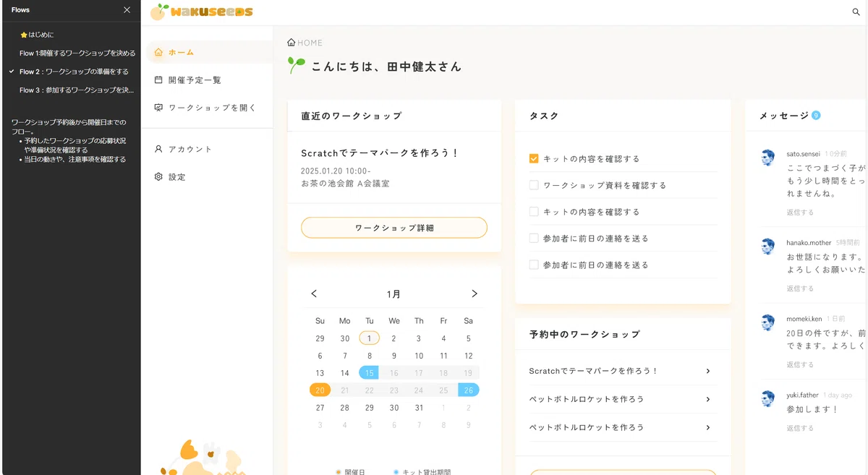Click the calendar icon beside 開催予定一覧
868x475 pixels.
click(158, 80)
